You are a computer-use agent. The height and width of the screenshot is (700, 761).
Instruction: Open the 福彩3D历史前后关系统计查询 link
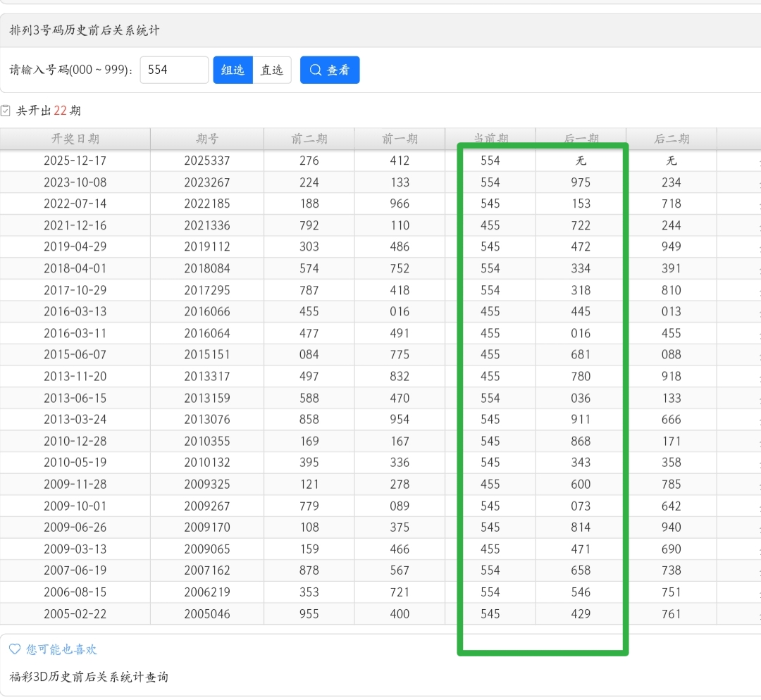[x=89, y=677]
